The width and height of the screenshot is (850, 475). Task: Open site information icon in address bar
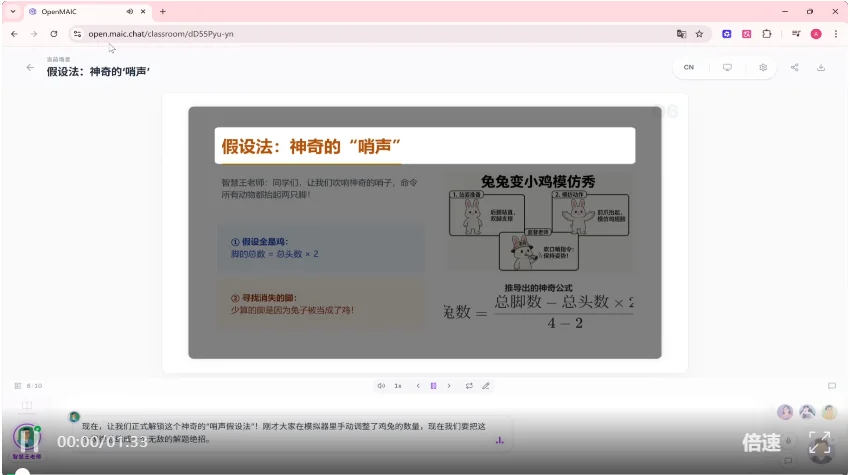(78, 34)
